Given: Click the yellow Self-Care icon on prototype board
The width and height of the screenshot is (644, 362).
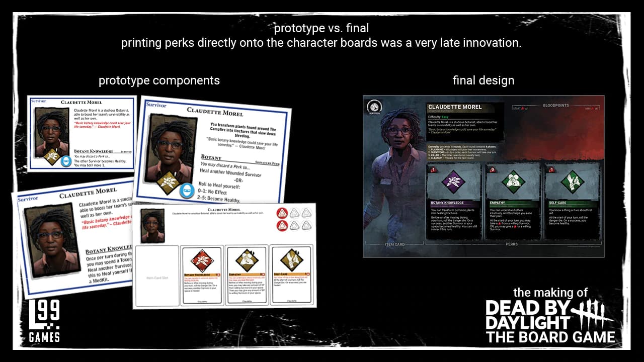Looking at the screenshot, I should pyautogui.click(x=291, y=260).
